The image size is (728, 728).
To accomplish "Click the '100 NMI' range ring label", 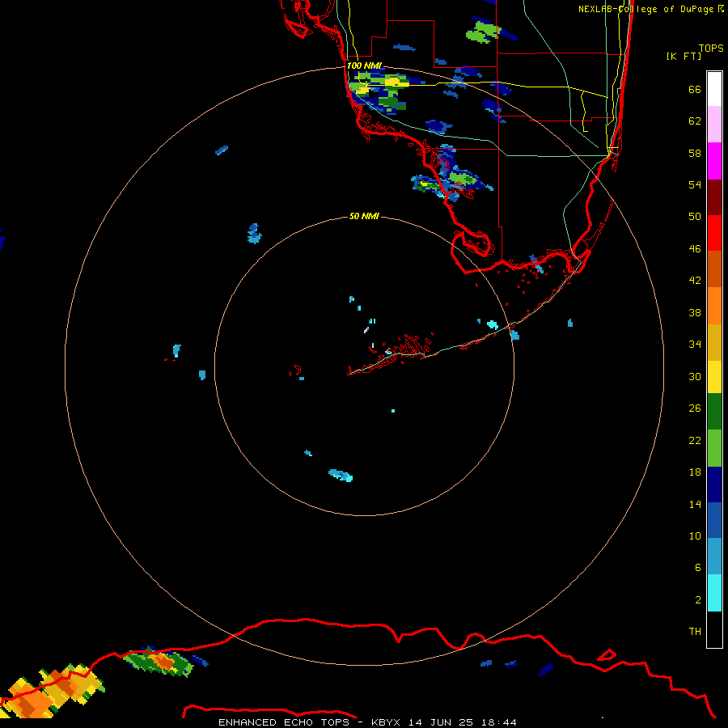I will 365,66.
